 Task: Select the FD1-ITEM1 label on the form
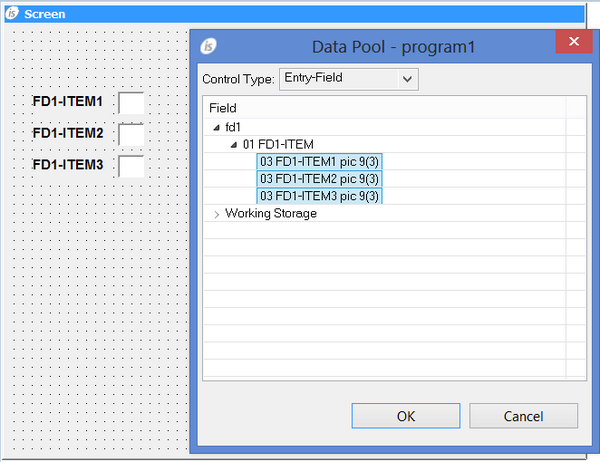(68, 102)
